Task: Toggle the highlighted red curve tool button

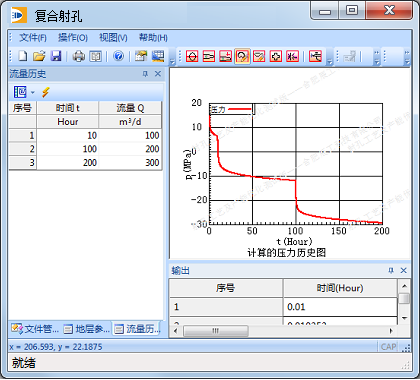Action: tap(242, 56)
